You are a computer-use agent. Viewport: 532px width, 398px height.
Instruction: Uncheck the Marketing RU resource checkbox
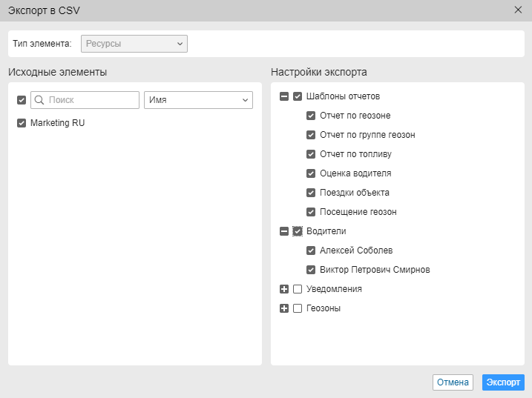[22, 123]
